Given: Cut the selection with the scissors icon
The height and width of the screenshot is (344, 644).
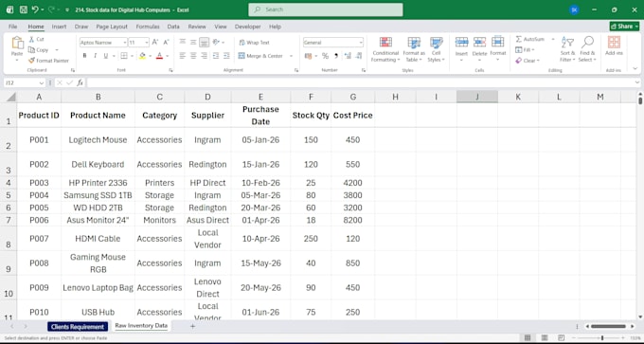Looking at the screenshot, I should point(36,39).
